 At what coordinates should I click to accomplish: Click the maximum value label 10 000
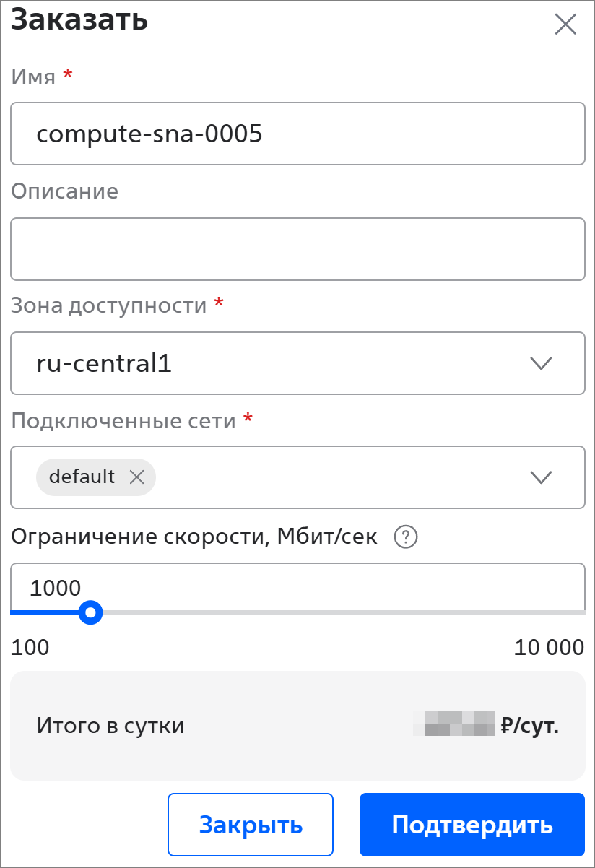[x=549, y=647]
